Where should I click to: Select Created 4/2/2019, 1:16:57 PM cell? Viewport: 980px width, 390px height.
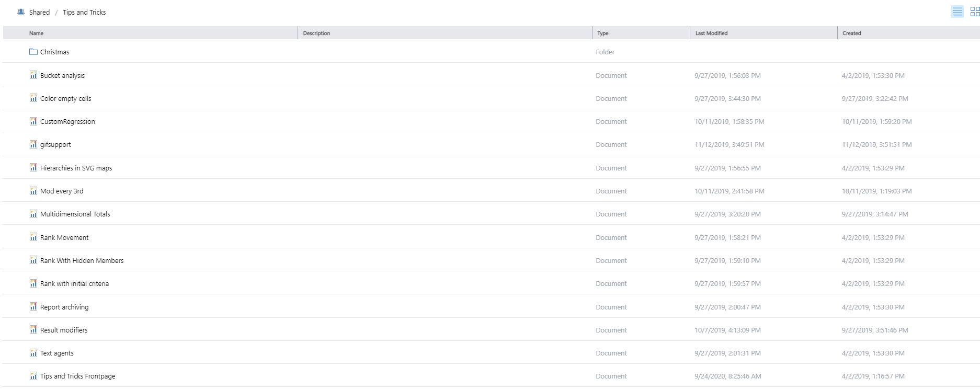coord(873,376)
